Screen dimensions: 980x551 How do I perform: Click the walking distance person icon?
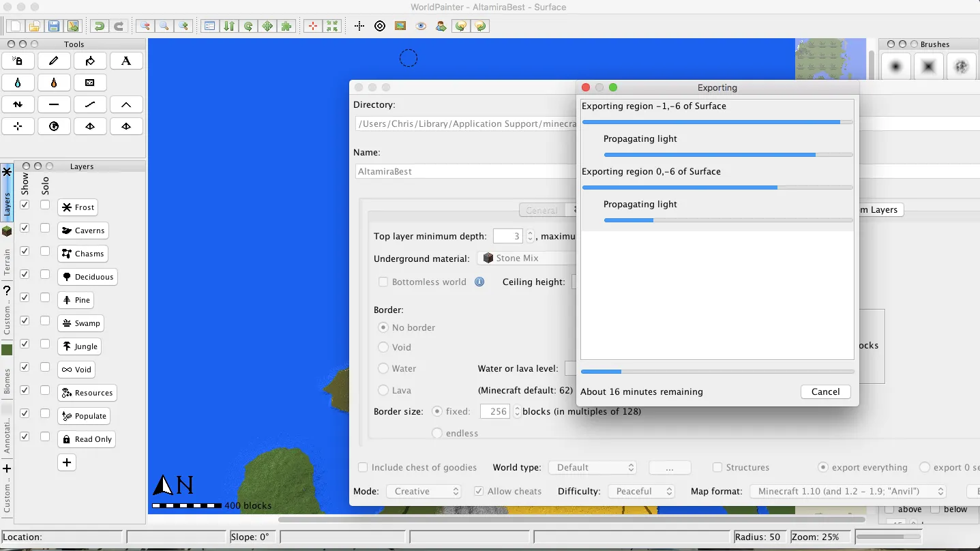click(x=441, y=26)
